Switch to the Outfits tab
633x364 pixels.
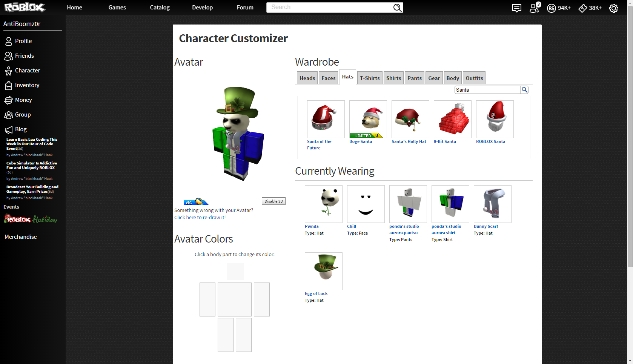coord(474,78)
